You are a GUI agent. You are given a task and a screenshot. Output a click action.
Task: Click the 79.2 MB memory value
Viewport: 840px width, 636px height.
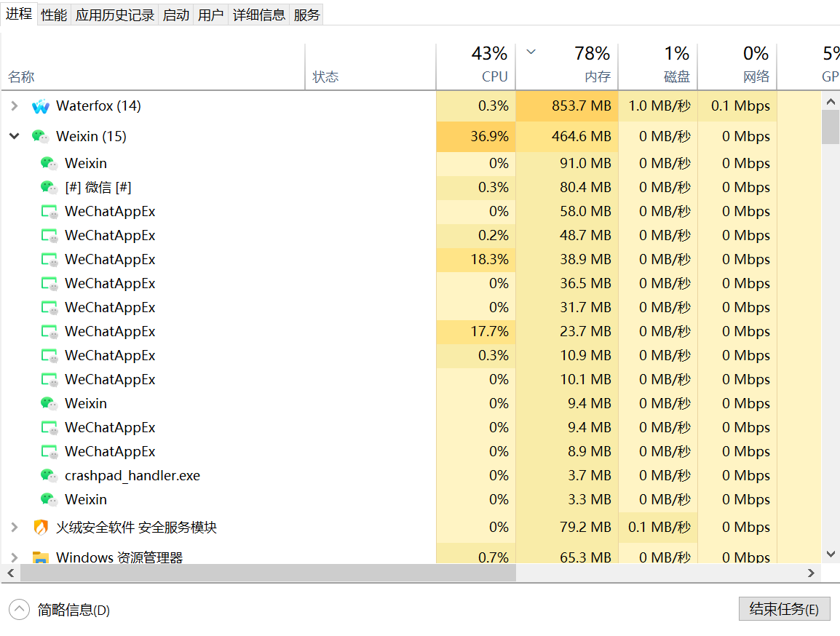pos(585,528)
